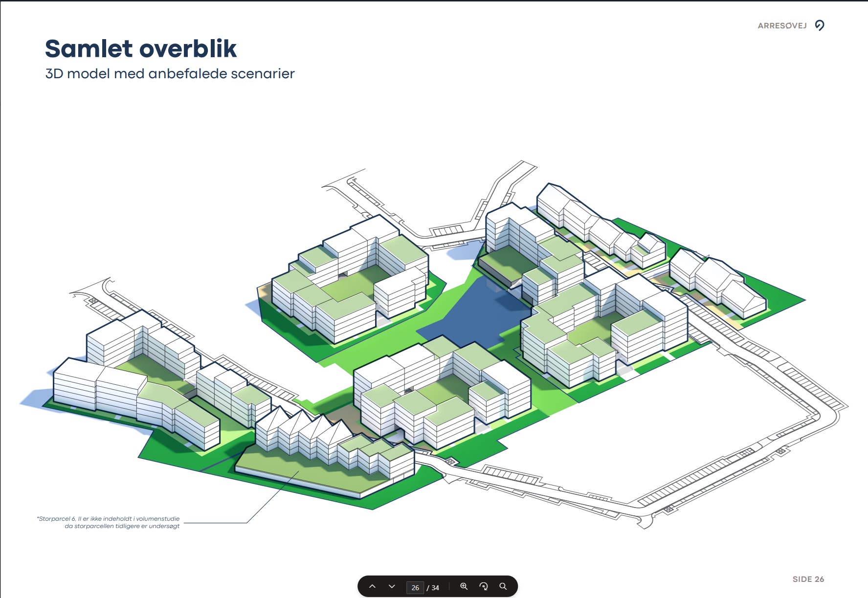
Task: Go to next page with down chevron
Action: point(392,586)
